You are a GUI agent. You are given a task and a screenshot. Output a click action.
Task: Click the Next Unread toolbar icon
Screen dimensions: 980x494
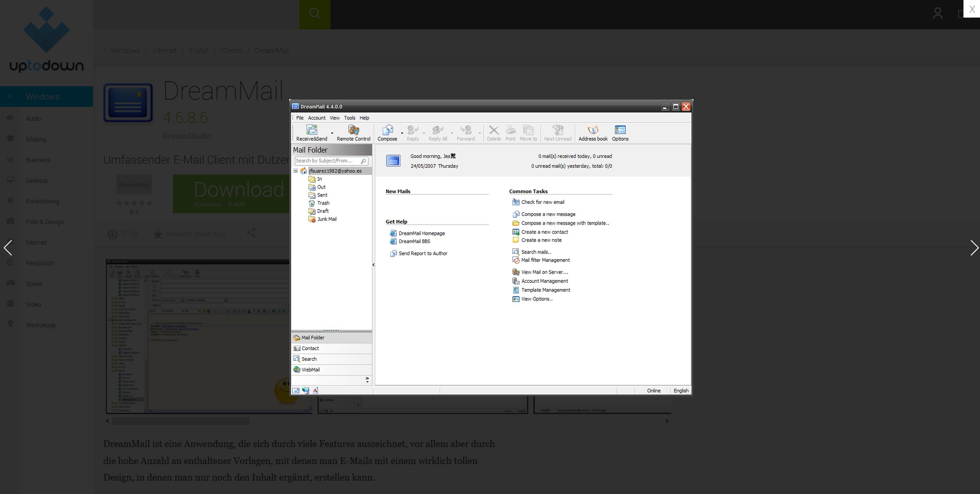coord(558,133)
